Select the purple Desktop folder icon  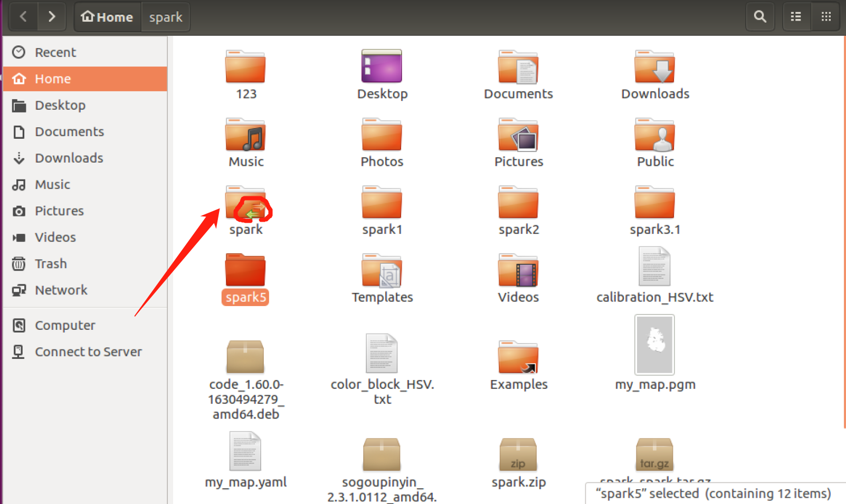(382, 66)
